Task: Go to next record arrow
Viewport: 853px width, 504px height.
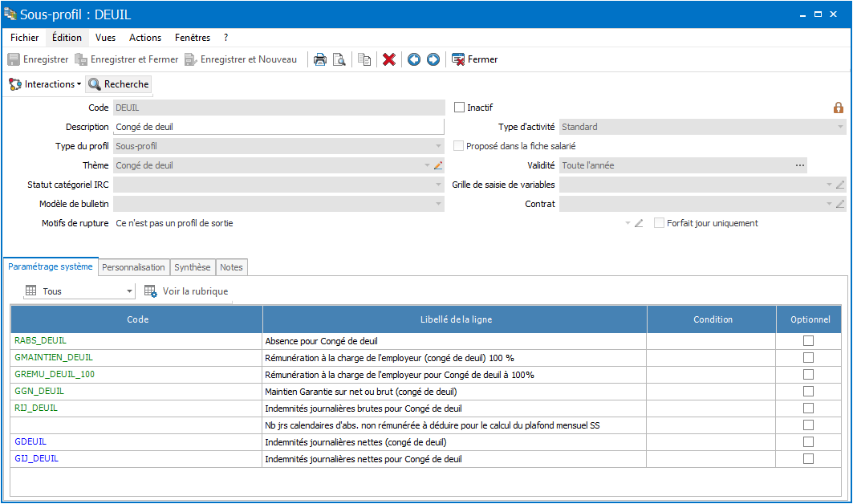Action: 433,59
